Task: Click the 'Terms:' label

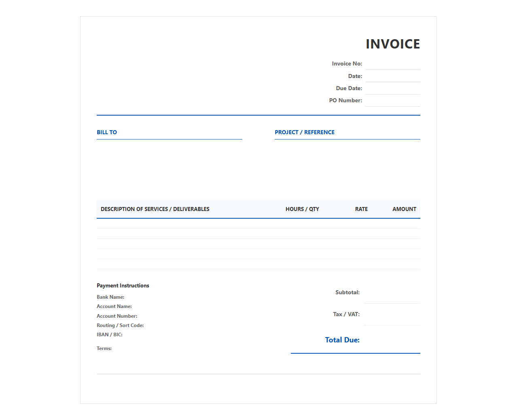Action: 104,348
